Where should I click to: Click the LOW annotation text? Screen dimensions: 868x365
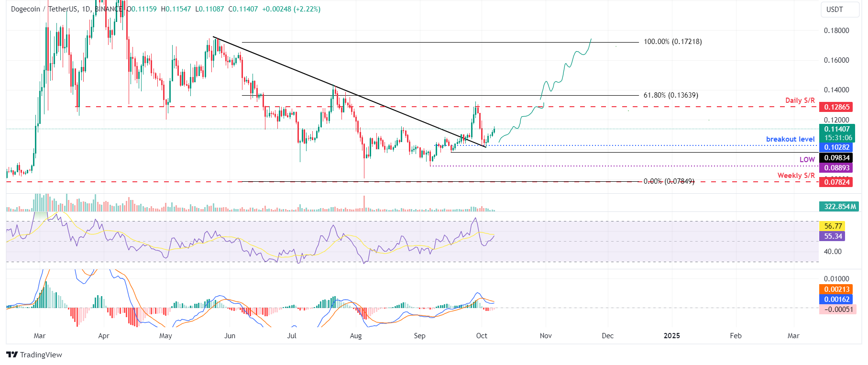click(807, 160)
